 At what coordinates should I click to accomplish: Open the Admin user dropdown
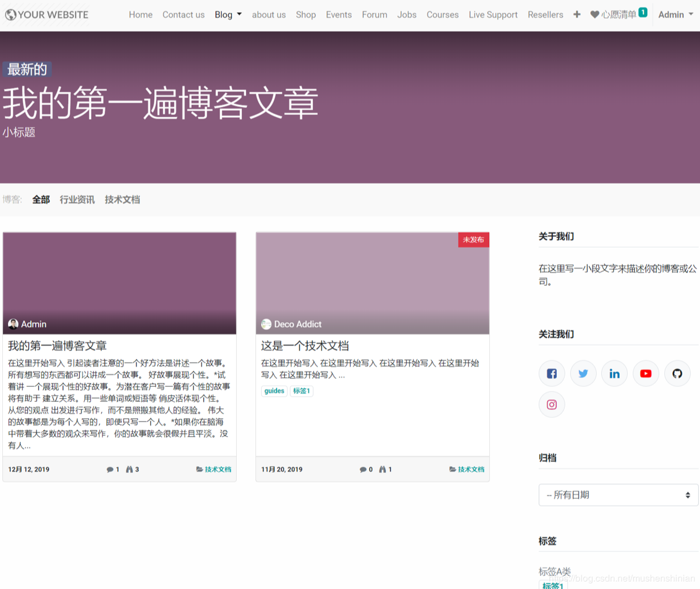pos(675,14)
